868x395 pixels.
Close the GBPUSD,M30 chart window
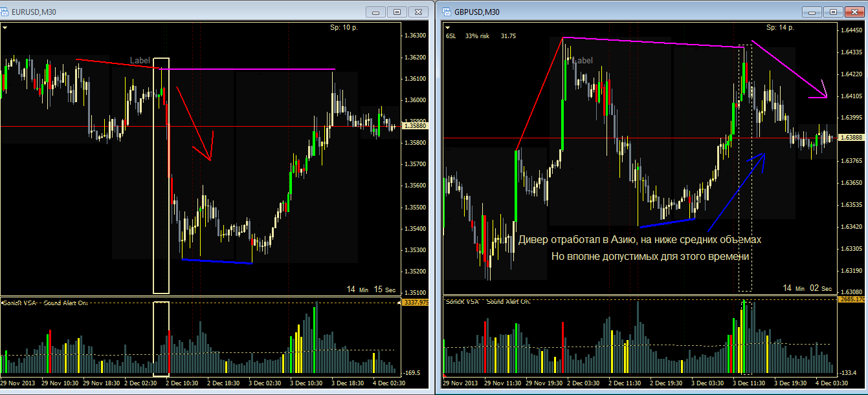[x=855, y=12]
